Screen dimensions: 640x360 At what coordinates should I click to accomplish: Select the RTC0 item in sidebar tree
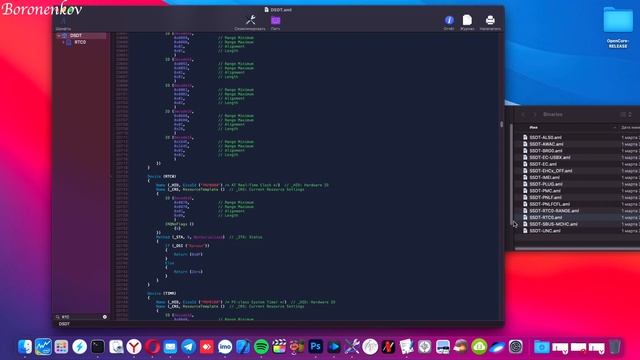pyautogui.click(x=80, y=42)
